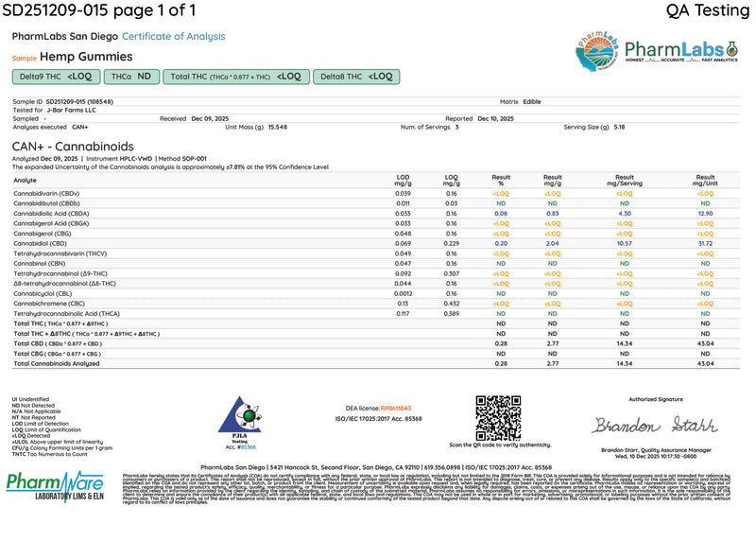The height and width of the screenshot is (541, 756).
Task: Click the THCA LOQ value 0.389
Action: tap(452, 314)
